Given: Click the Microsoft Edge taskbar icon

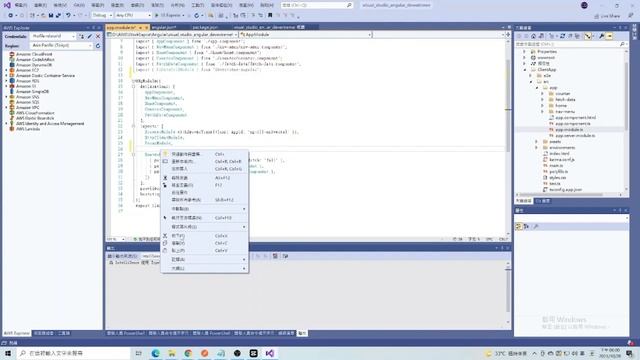Looking at the screenshot, I should click(156, 353).
